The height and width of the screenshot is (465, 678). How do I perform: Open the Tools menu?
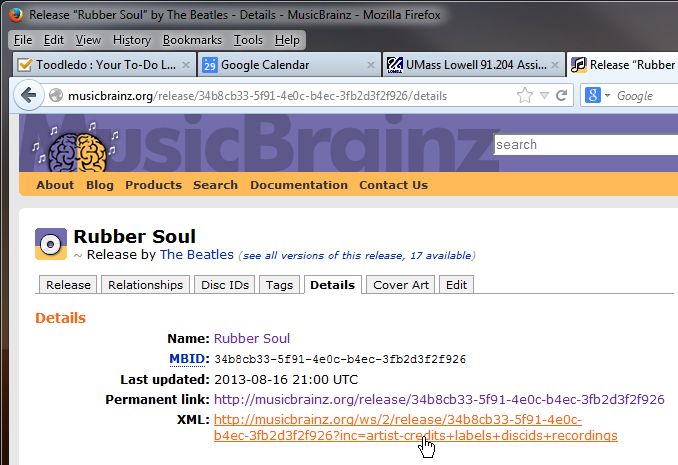[x=248, y=40]
